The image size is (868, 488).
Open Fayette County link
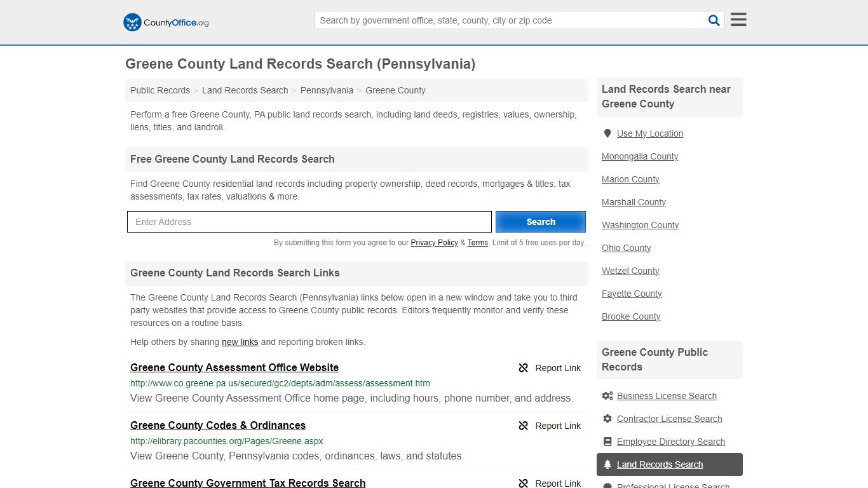(632, 294)
